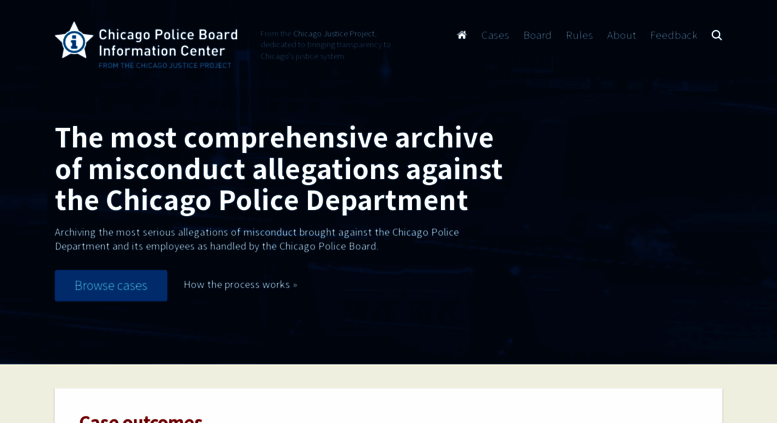Click the Chicago Police Board Information Center title
Image resolution: width=777 pixels, height=423 pixels.
click(168, 43)
